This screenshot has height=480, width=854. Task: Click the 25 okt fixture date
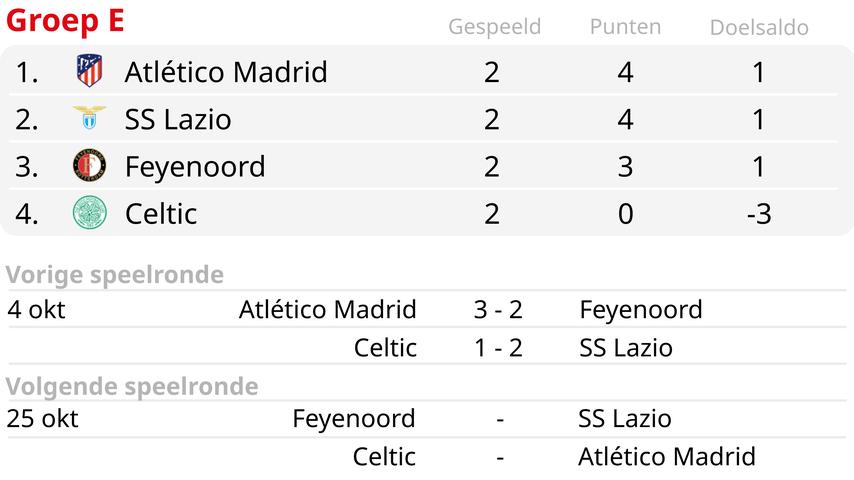[42, 418]
